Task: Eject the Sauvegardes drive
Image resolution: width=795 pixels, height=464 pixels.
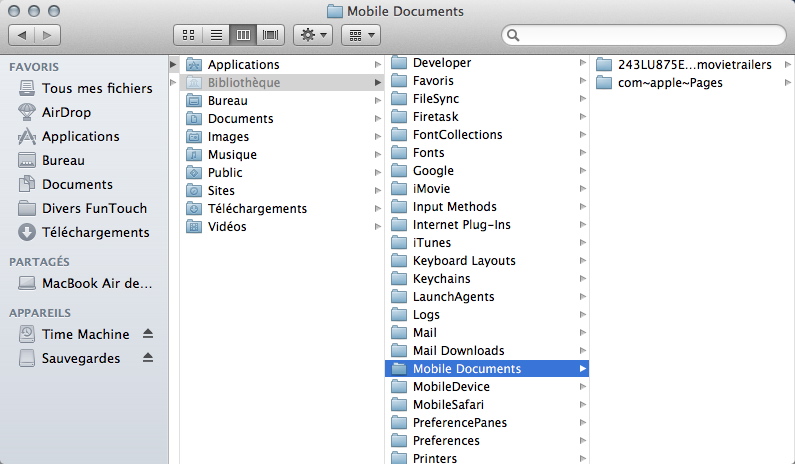Action: click(x=148, y=358)
